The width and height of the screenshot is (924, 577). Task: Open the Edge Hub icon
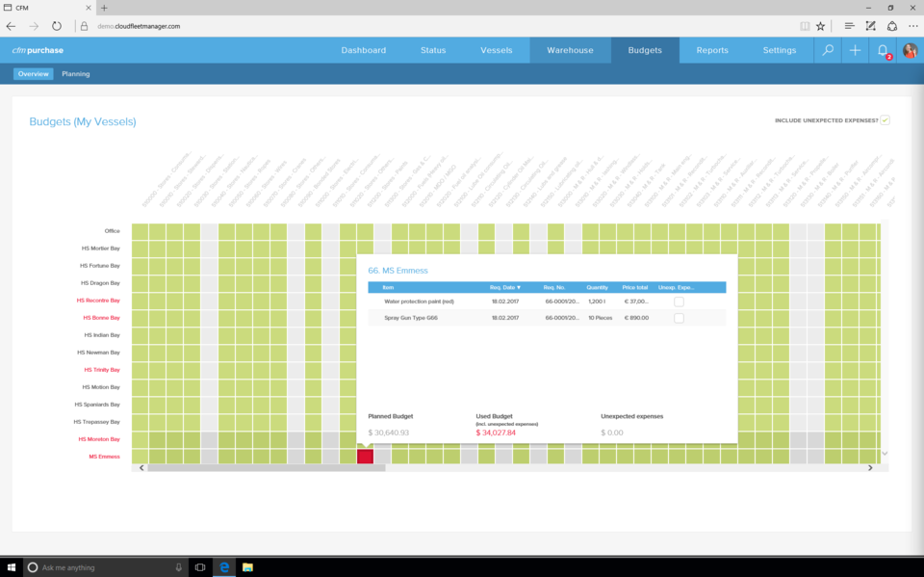(x=849, y=26)
